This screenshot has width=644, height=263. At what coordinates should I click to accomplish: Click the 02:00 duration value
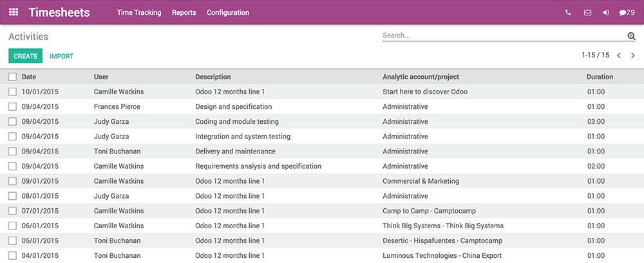point(596,166)
